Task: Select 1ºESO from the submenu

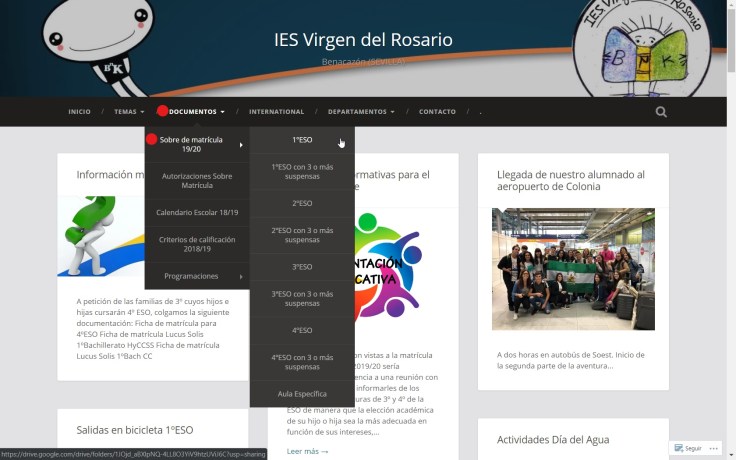Action: point(302,140)
